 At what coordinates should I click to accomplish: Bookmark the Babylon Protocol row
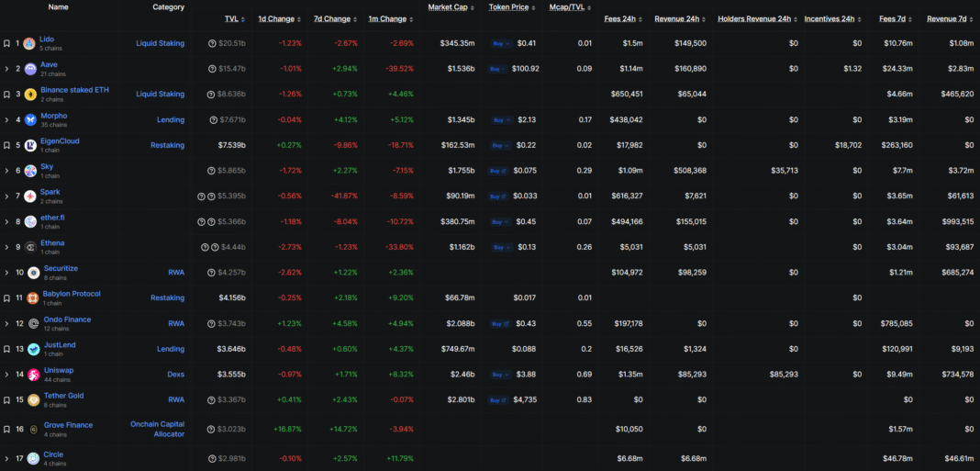6,298
